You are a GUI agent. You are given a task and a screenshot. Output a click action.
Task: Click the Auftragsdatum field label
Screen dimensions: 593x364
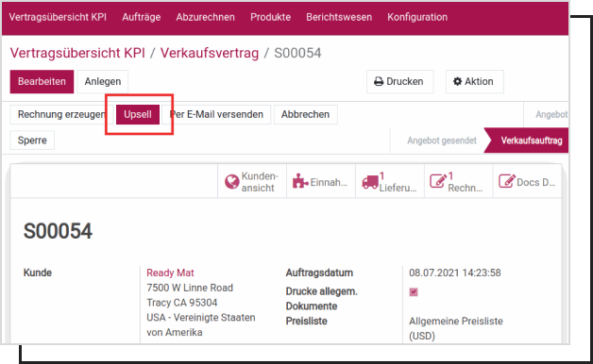coord(319,273)
